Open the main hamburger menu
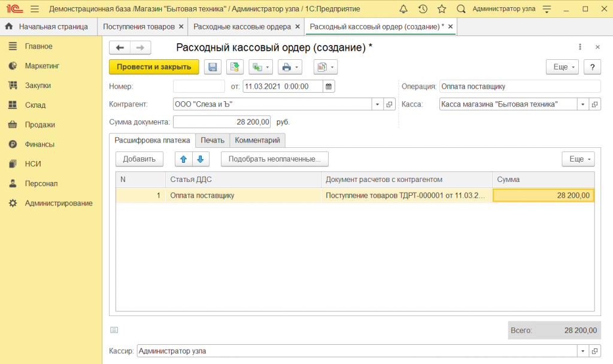The height and width of the screenshot is (364, 613). click(x=34, y=9)
